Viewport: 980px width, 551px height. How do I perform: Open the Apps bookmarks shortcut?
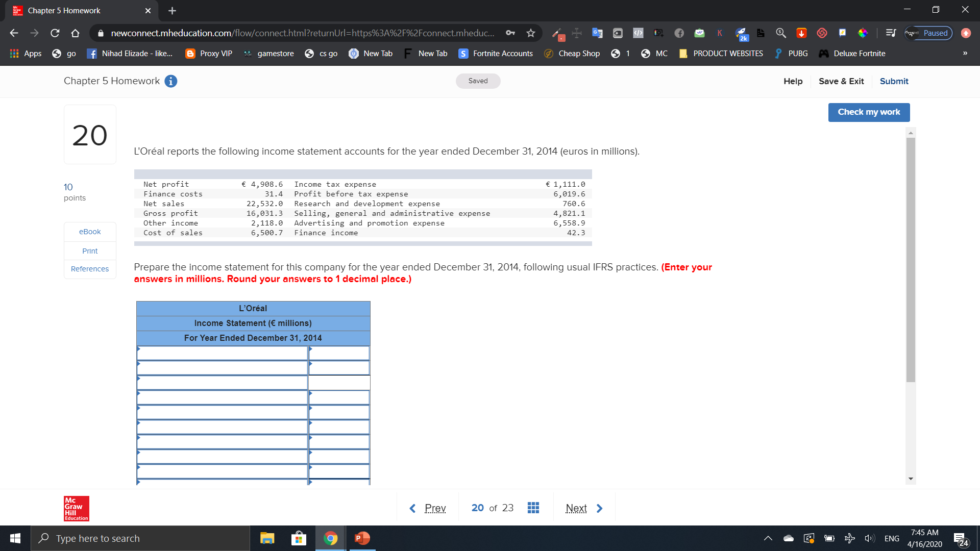[x=26, y=54]
